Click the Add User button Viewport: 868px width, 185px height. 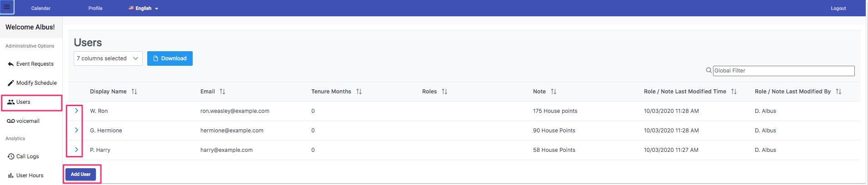[x=81, y=175]
